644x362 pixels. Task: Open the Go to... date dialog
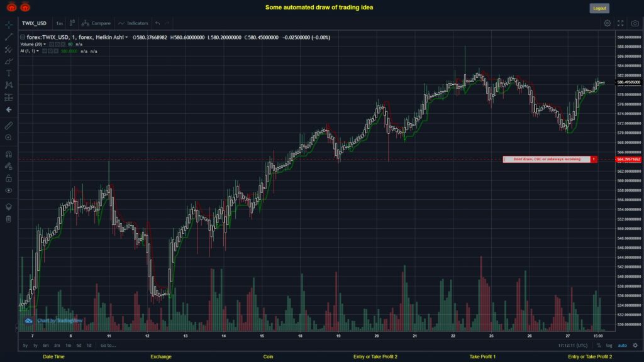click(108, 346)
